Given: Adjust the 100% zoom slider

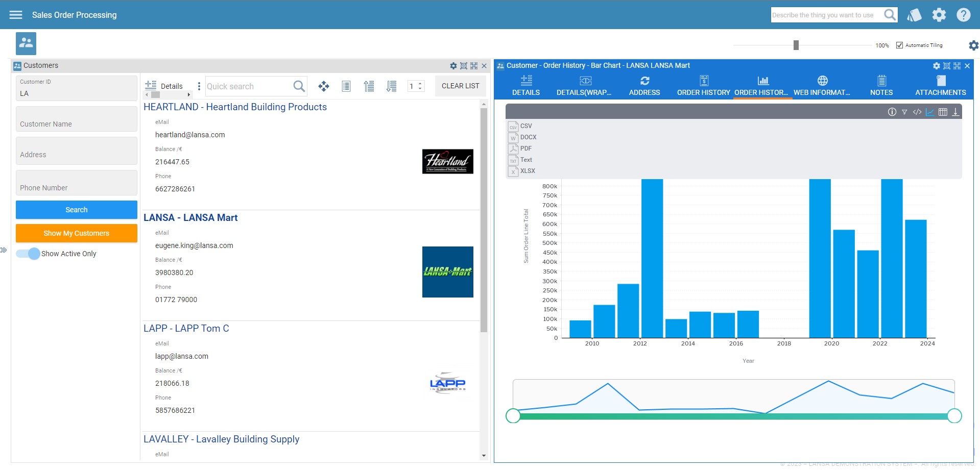Looking at the screenshot, I should [x=795, y=45].
